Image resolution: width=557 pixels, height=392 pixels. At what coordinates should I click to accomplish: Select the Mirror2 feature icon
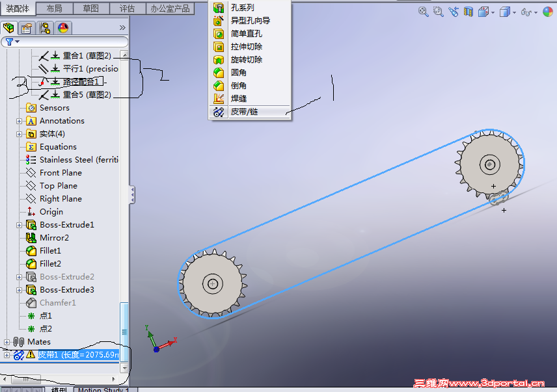(x=31, y=238)
